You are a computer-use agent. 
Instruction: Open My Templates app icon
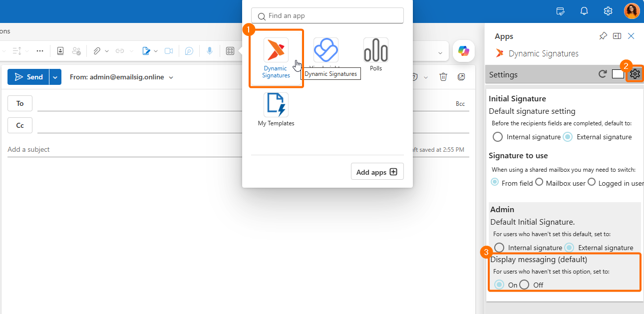(276, 109)
